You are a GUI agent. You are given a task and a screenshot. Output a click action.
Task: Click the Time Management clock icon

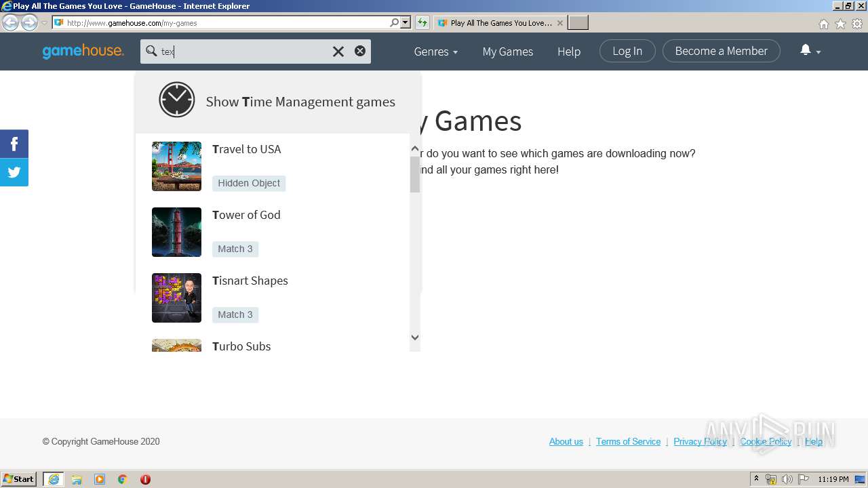[x=177, y=100]
